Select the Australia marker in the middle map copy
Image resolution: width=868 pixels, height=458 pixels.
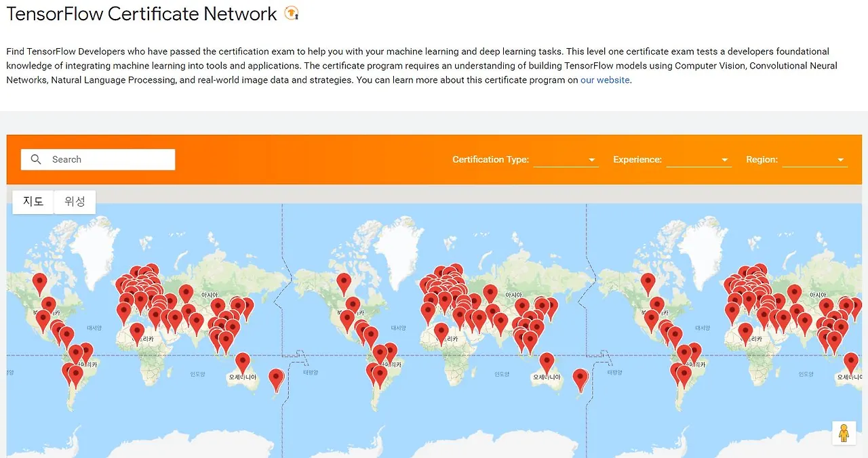[x=547, y=364]
